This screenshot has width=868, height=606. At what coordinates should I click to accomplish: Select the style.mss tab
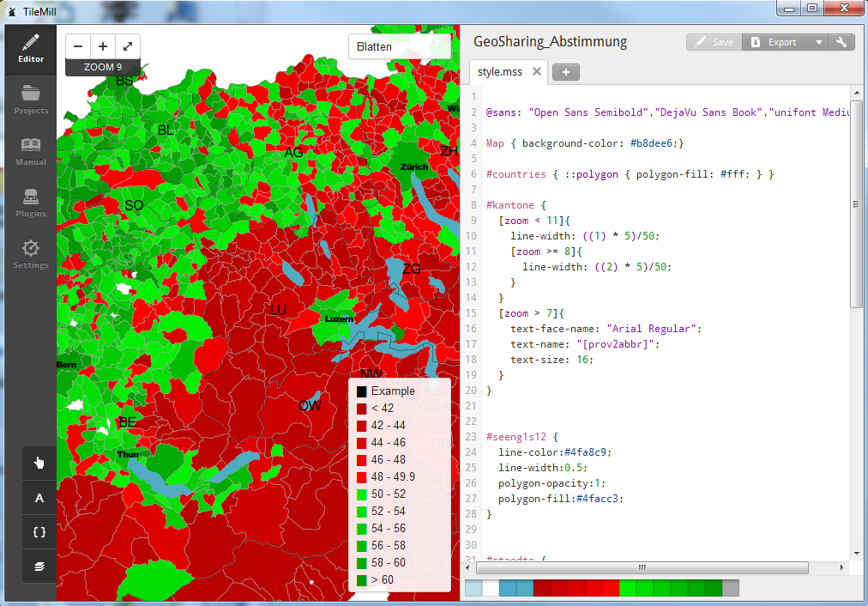(x=499, y=71)
